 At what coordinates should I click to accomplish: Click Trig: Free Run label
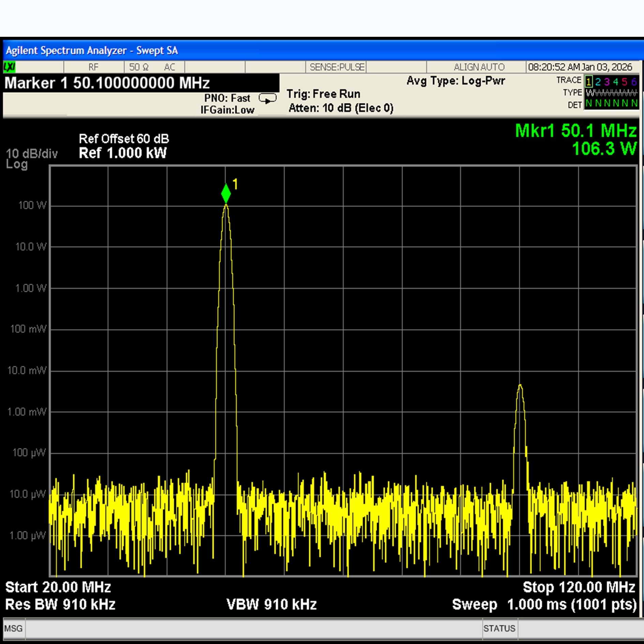point(323,94)
